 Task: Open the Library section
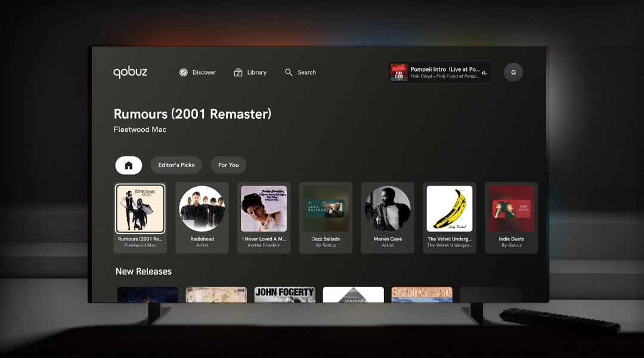(250, 72)
